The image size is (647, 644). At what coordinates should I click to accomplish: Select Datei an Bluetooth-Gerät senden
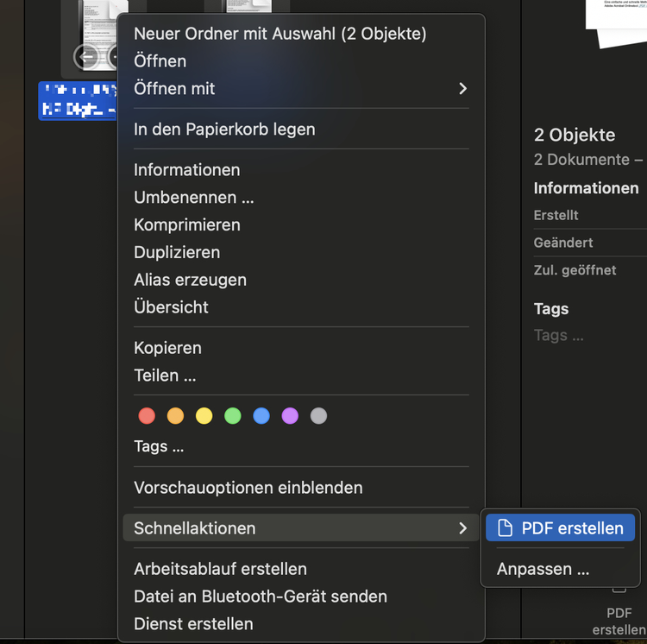(x=301, y=597)
